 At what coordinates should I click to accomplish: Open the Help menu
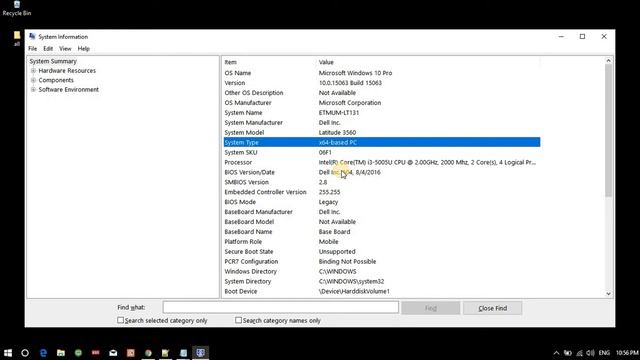(84, 49)
